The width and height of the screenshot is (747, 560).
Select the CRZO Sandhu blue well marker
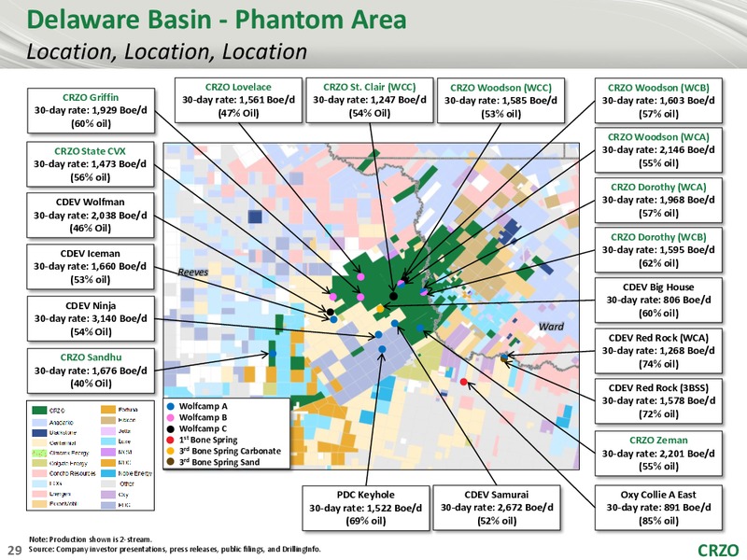(273, 354)
